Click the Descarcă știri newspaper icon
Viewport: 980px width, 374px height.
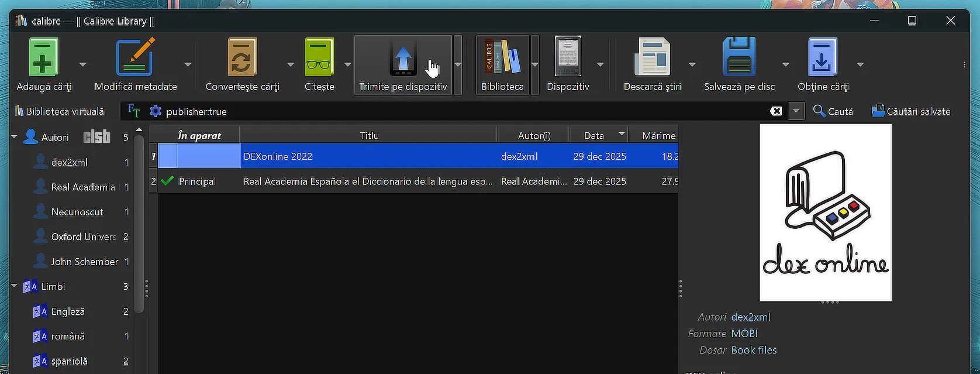tap(652, 57)
